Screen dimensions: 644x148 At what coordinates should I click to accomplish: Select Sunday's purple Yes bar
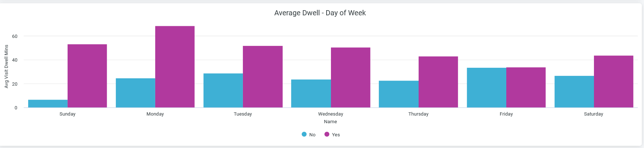(x=87, y=76)
